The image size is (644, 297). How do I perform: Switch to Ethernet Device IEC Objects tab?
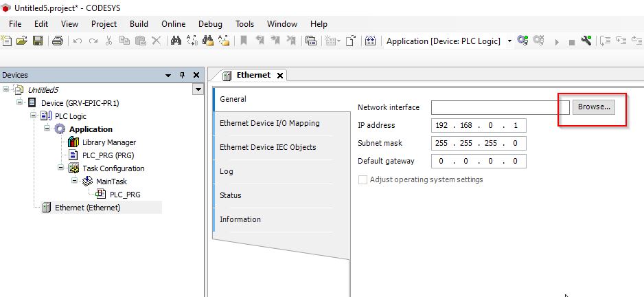point(268,147)
